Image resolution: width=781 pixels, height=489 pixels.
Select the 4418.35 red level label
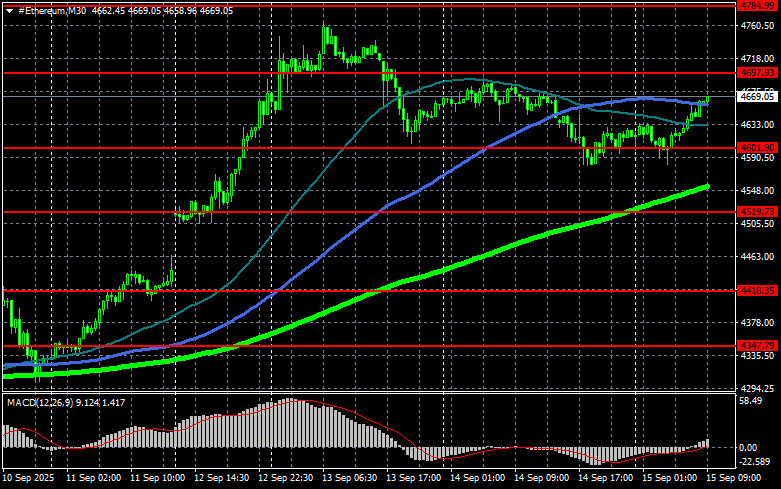(757, 290)
